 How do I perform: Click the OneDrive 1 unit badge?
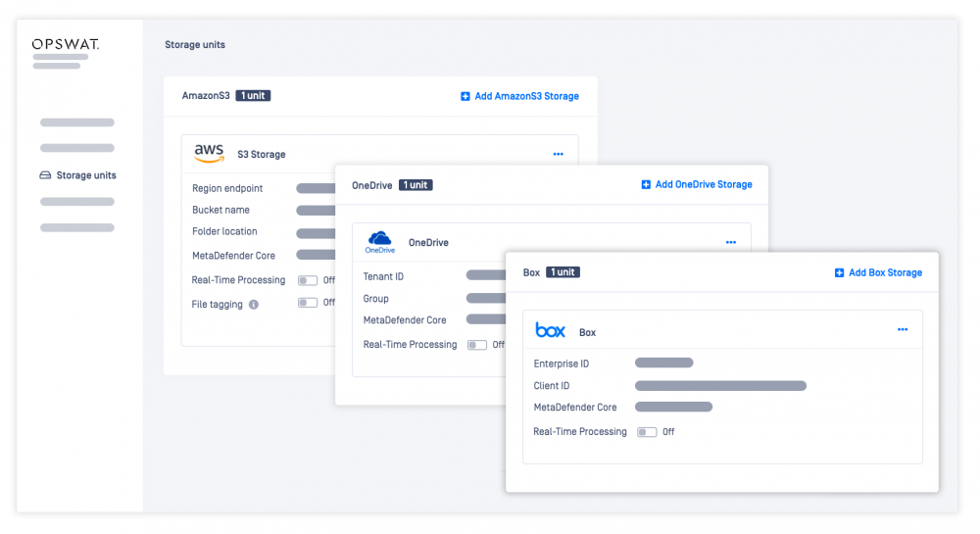tap(416, 185)
